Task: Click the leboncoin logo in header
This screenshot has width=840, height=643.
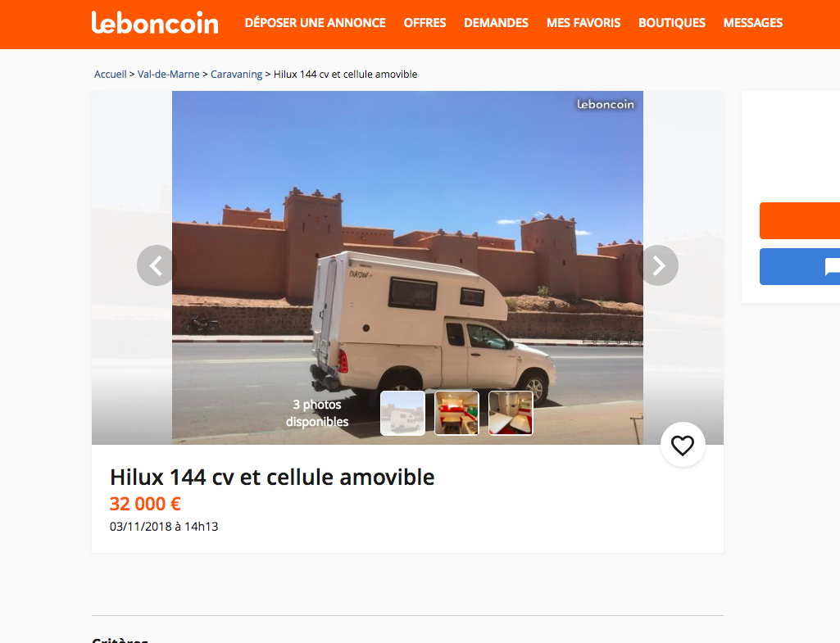Action: 155,22
